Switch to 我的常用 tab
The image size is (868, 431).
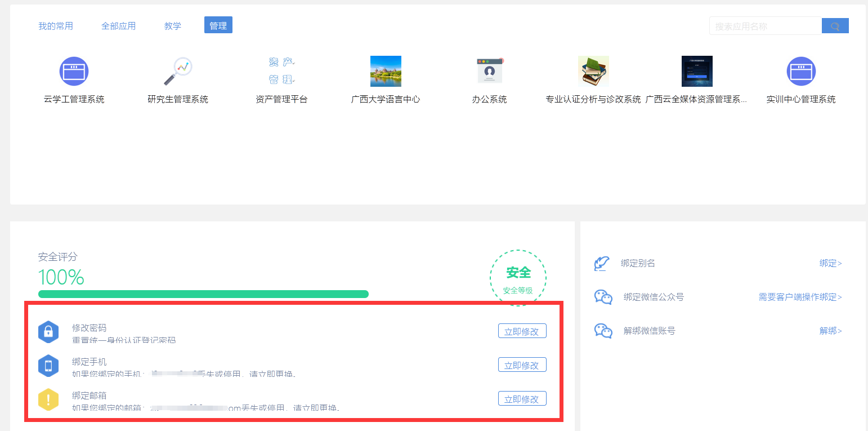56,26
